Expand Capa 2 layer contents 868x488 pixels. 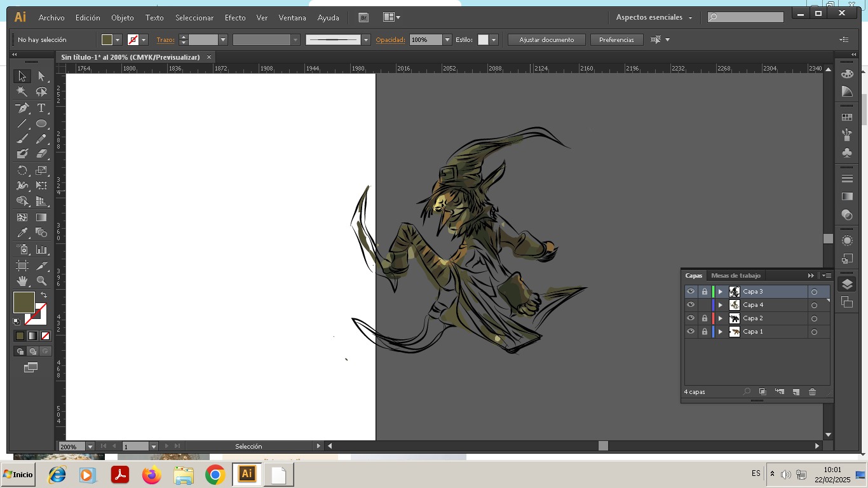[720, 318]
